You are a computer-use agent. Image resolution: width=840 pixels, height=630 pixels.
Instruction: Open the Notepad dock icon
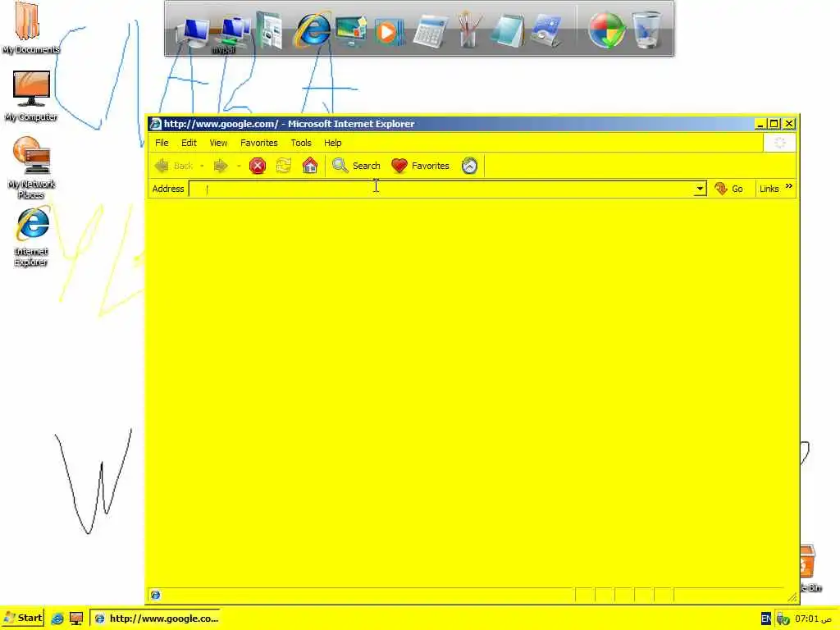tap(506, 31)
